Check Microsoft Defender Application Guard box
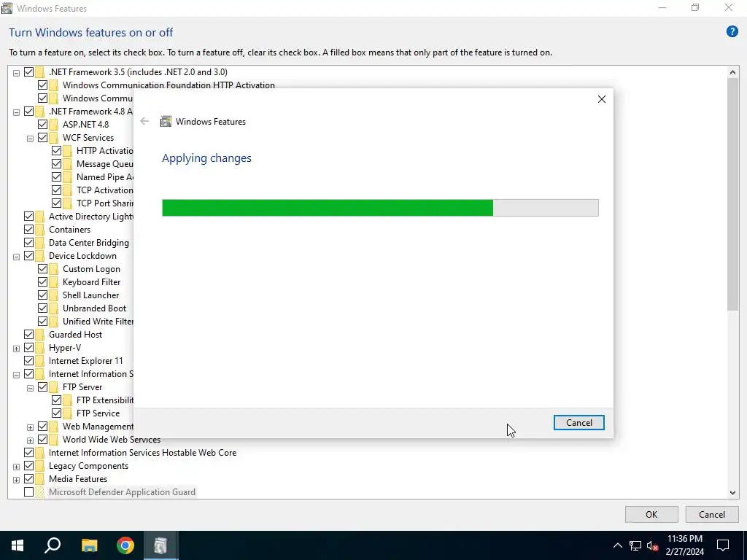Image resolution: width=747 pixels, height=560 pixels. tap(28, 492)
